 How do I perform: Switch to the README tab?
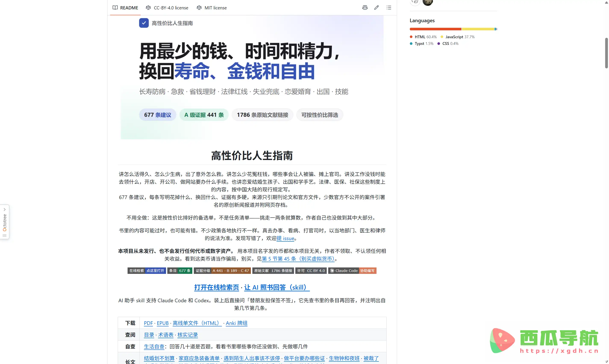[x=125, y=8]
